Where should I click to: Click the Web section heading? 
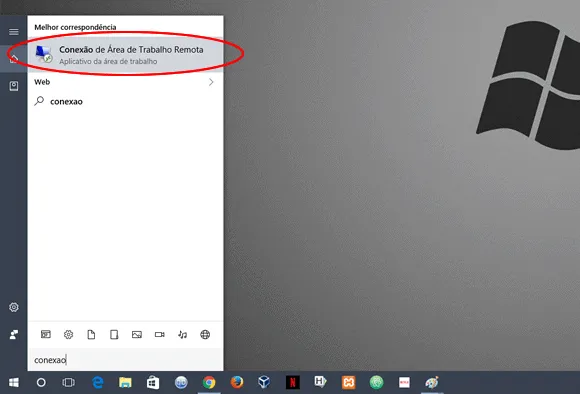coord(42,82)
